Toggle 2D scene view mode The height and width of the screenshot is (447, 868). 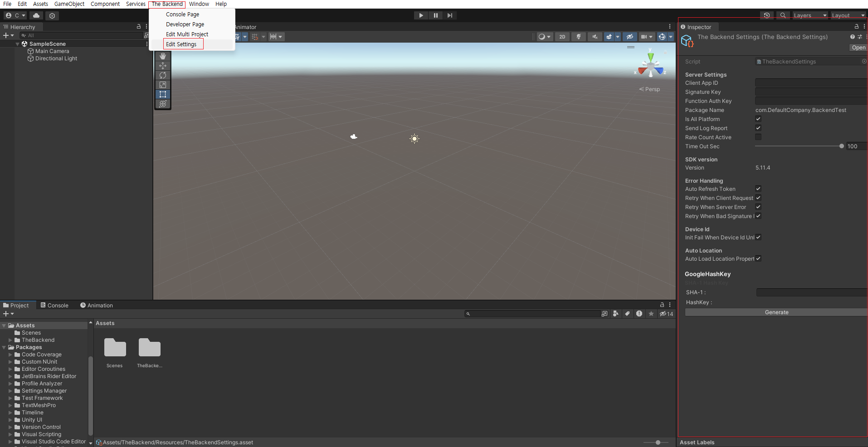(x=562, y=37)
